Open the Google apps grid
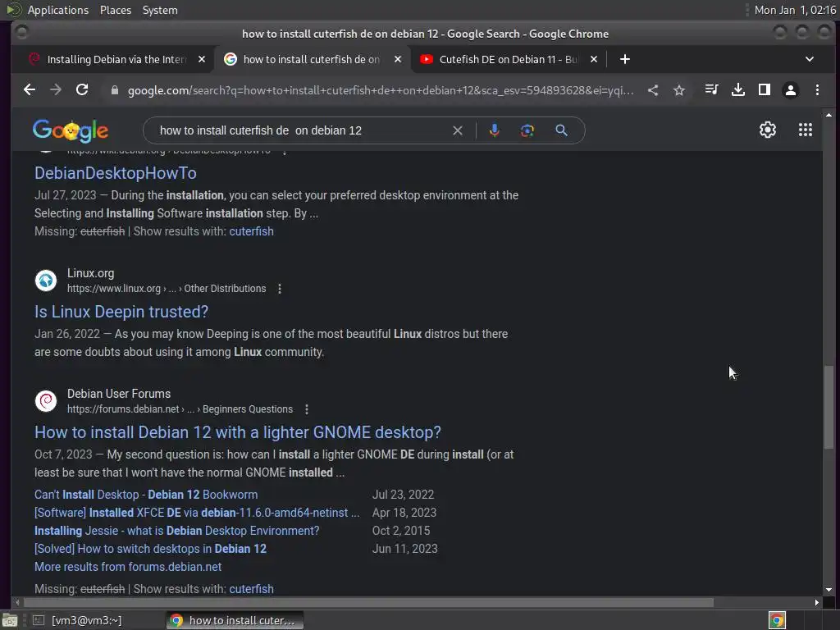This screenshot has width=840, height=630. [806, 130]
